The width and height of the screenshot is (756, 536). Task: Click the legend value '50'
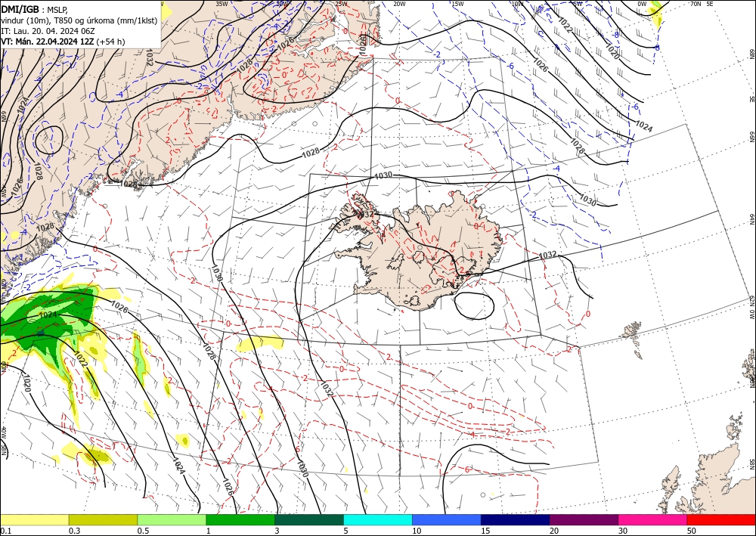692,531
